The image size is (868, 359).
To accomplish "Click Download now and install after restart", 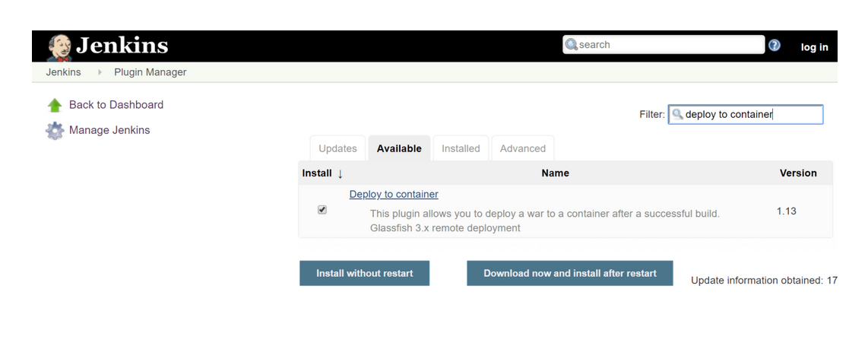I will (569, 273).
